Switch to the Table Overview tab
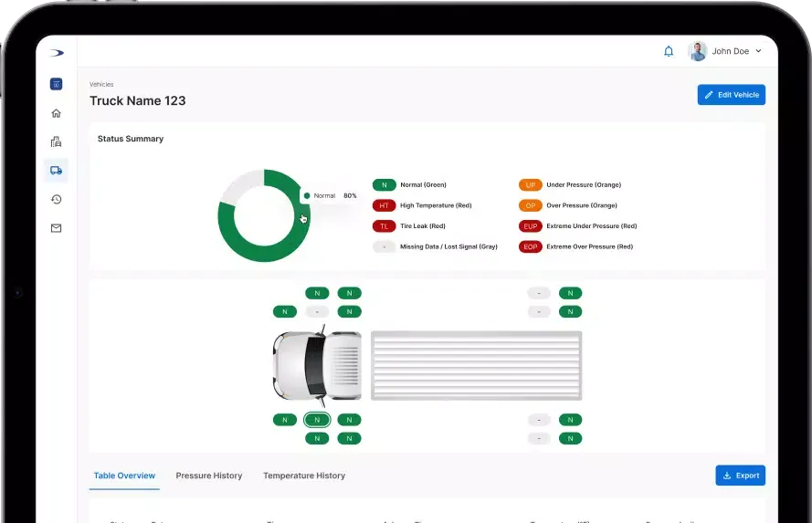 [x=124, y=476]
